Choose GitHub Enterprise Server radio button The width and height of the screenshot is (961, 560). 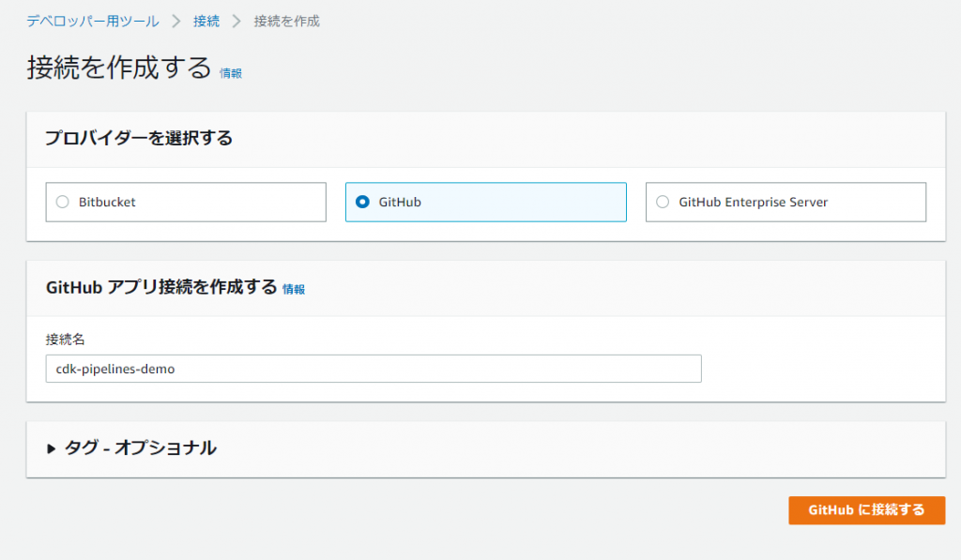click(x=663, y=203)
